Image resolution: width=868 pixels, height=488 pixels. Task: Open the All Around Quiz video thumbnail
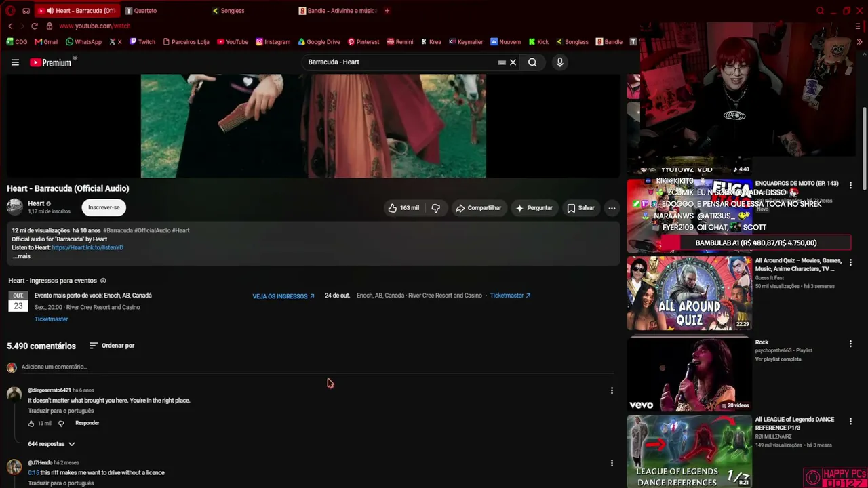[x=690, y=293]
